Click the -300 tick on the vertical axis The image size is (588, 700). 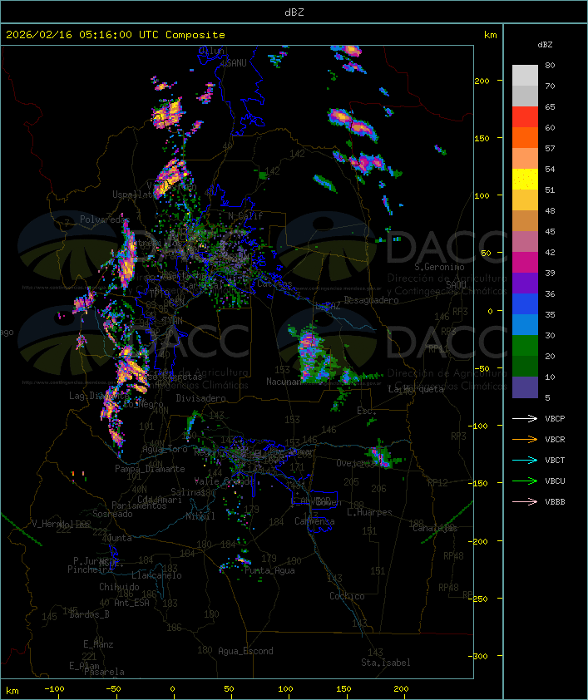(x=480, y=656)
